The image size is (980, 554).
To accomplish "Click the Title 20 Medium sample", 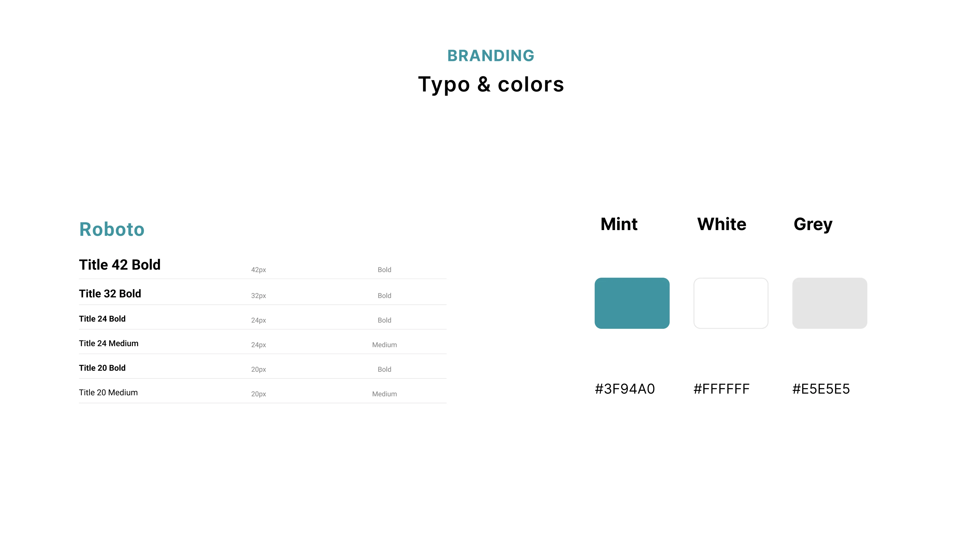I will [x=108, y=392].
